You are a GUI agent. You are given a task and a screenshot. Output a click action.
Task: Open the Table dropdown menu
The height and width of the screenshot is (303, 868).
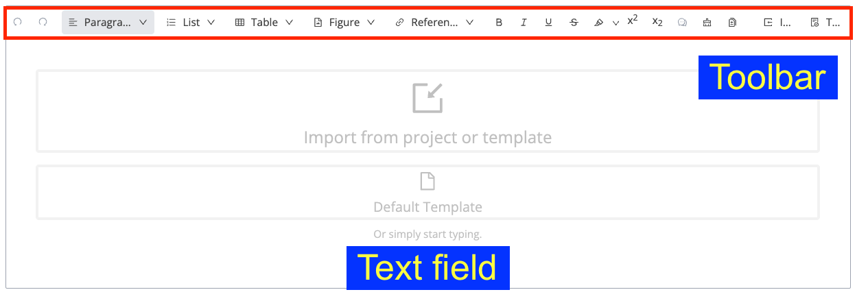pyautogui.click(x=264, y=23)
